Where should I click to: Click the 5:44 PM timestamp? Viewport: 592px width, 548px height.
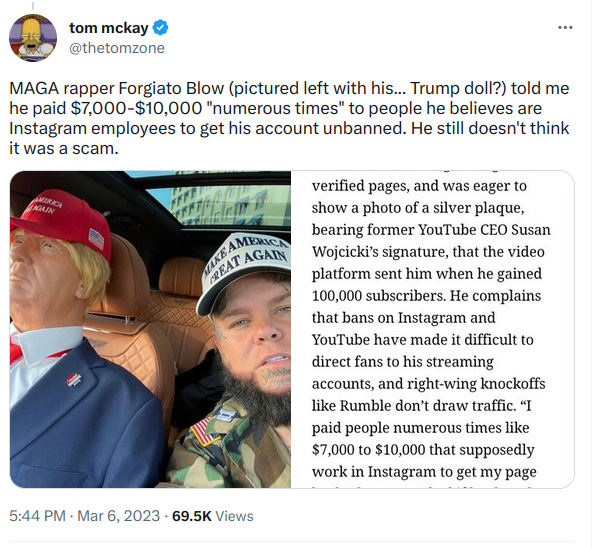[x=37, y=516]
